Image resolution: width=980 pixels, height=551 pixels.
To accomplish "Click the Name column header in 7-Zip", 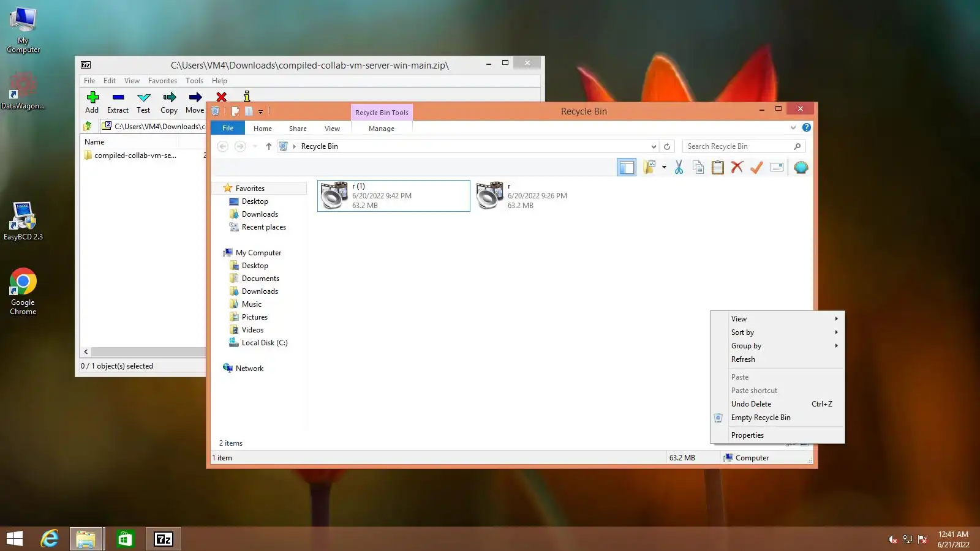I will (94, 142).
